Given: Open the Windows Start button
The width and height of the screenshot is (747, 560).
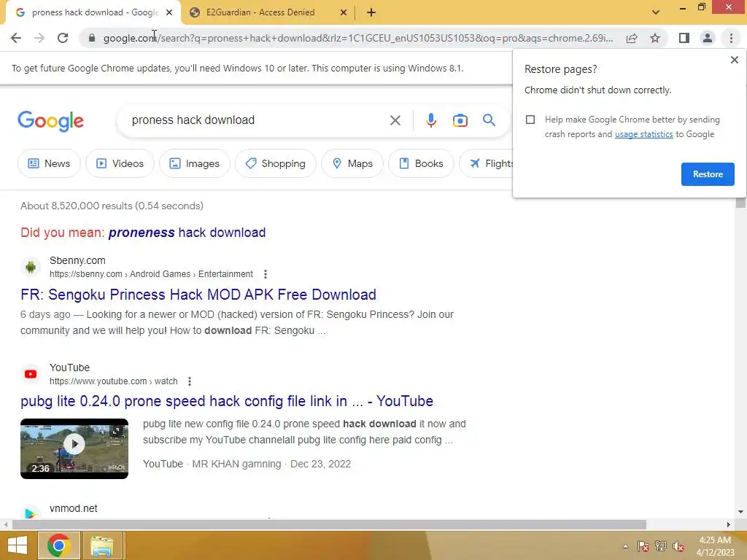Looking at the screenshot, I should 18,545.
